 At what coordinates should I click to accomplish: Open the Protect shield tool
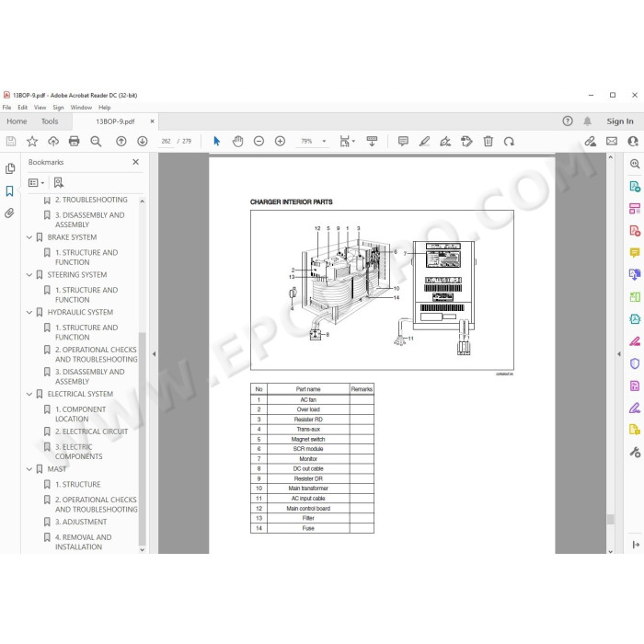[635, 363]
